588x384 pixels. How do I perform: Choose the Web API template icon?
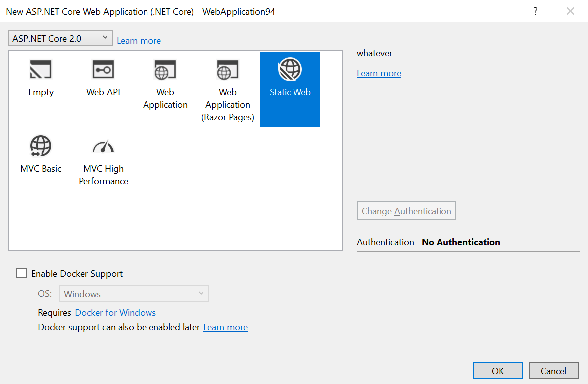click(103, 69)
